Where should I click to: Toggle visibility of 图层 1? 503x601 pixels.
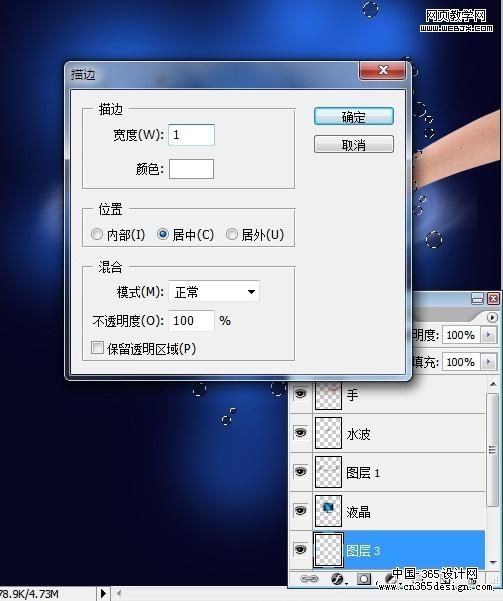pos(301,471)
